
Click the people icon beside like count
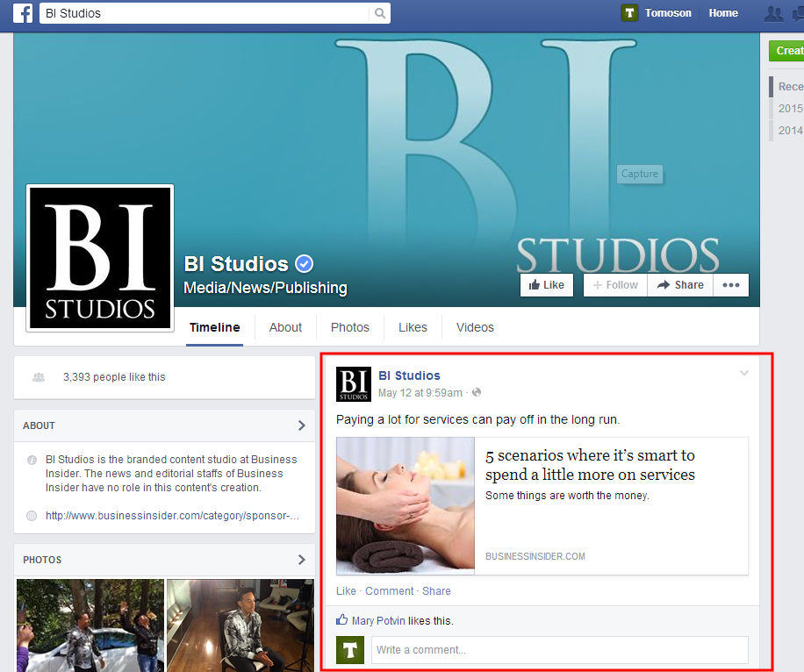pyautogui.click(x=39, y=377)
